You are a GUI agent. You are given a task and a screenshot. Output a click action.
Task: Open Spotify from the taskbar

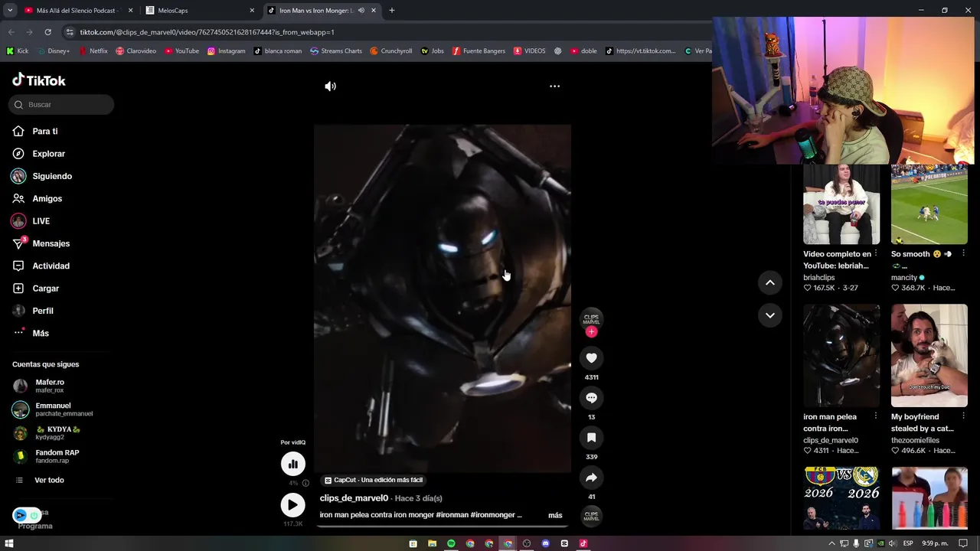click(x=451, y=543)
